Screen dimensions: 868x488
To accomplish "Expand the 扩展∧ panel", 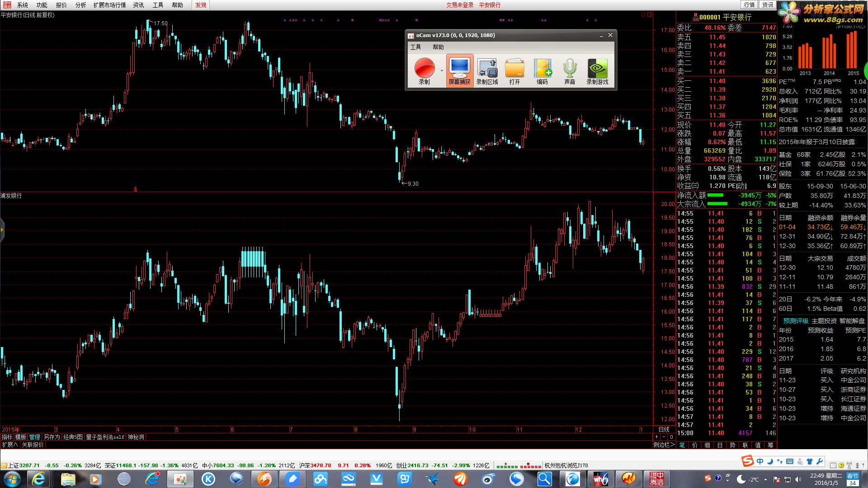I will pyautogui.click(x=9, y=445).
